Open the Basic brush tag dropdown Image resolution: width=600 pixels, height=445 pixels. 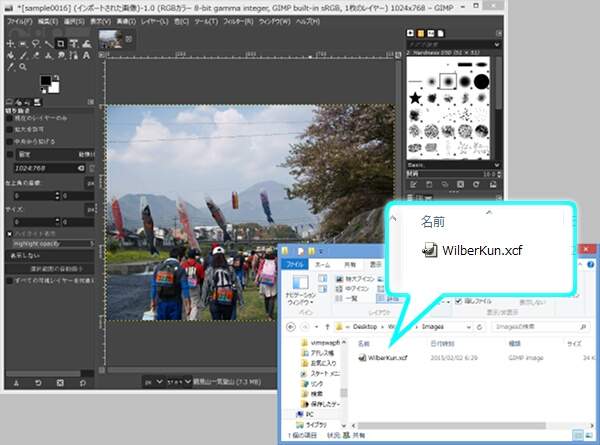click(497, 165)
